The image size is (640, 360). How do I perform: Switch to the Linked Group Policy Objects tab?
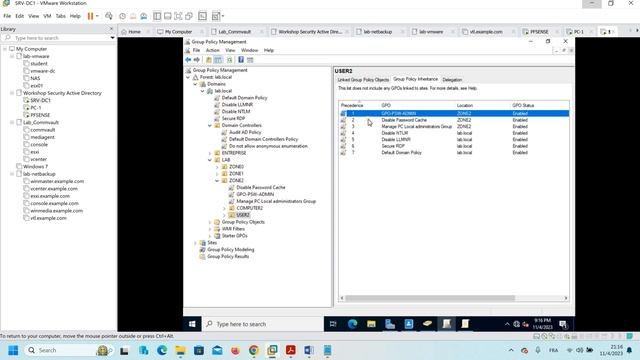point(363,80)
